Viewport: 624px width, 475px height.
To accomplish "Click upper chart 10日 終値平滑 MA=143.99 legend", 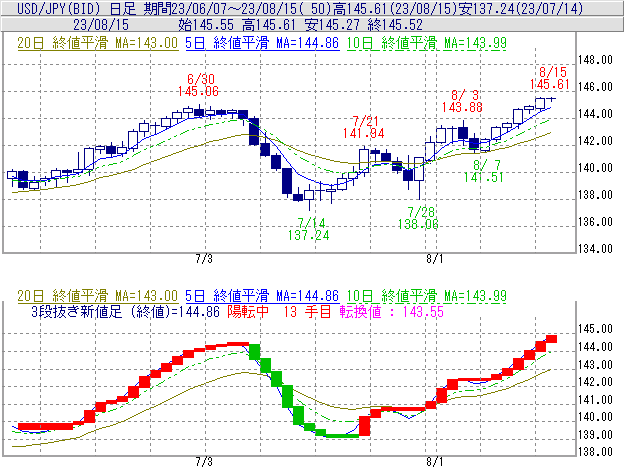I will click(426, 43).
